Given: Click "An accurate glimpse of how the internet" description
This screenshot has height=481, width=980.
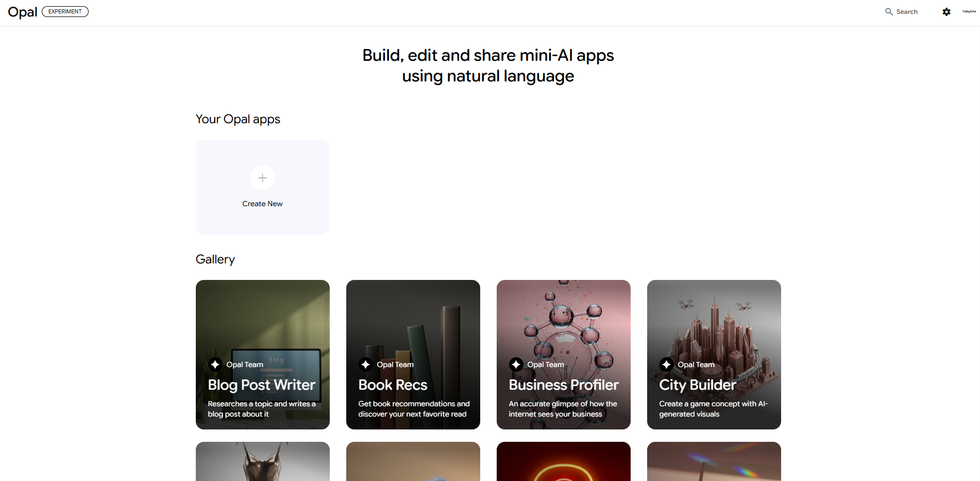Looking at the screenshot, I should [563, 409].
